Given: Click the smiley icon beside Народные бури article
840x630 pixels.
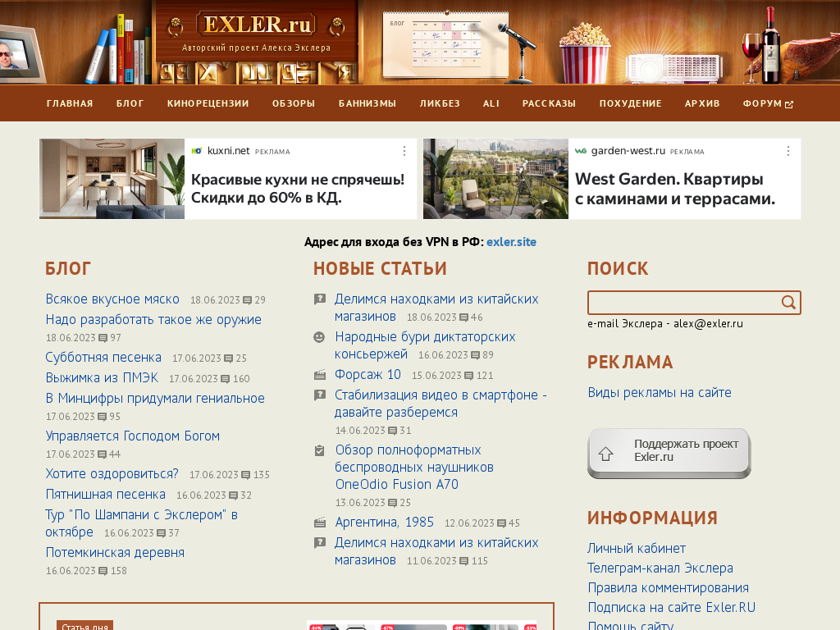Looking at the screenshot, I should point(319,337).
